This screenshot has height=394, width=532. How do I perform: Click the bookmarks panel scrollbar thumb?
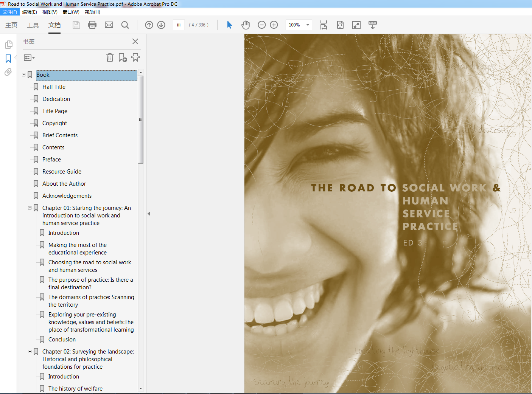pyautogui.click(x=141, y=119)
